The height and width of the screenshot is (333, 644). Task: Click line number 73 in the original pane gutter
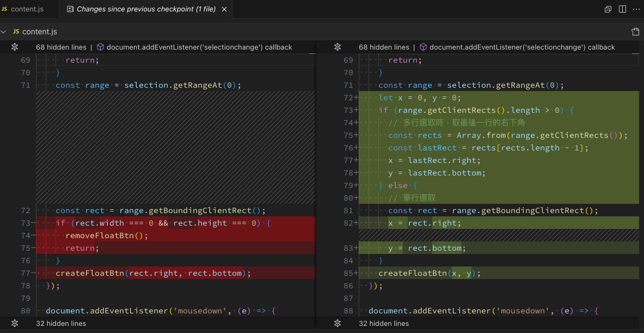25,223
